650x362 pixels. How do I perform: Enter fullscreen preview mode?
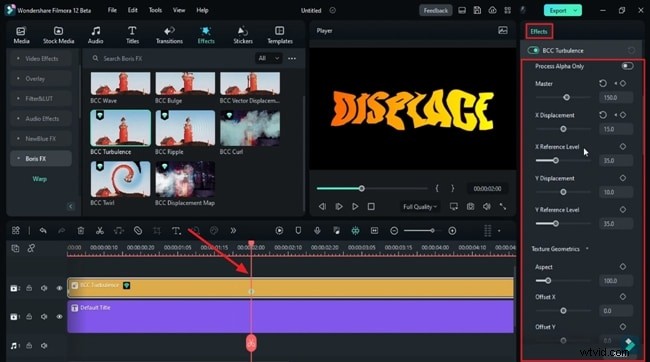point(502,207)
